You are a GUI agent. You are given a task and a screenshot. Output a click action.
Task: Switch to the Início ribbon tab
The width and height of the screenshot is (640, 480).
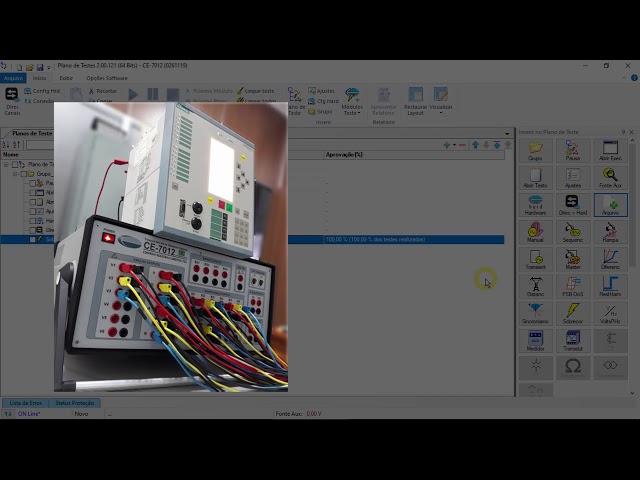[39, 78]
